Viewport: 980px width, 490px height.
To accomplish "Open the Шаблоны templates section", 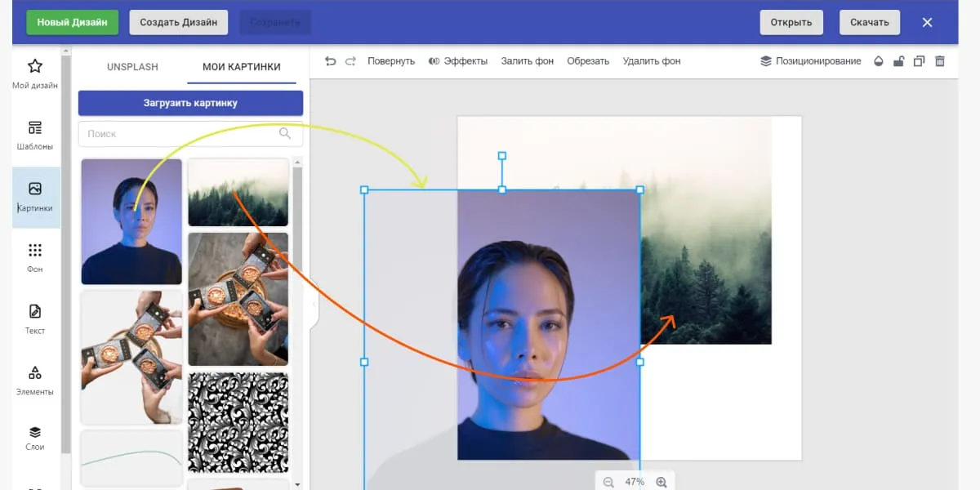I will [x=35, y=136].
